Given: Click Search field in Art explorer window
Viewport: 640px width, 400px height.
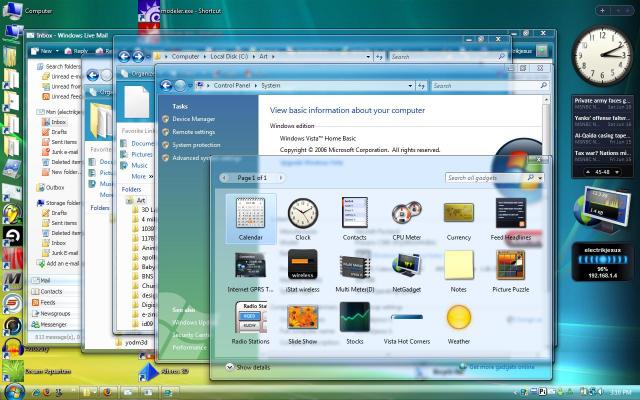Looking at the screenshot, I should [x=447, y=57].
